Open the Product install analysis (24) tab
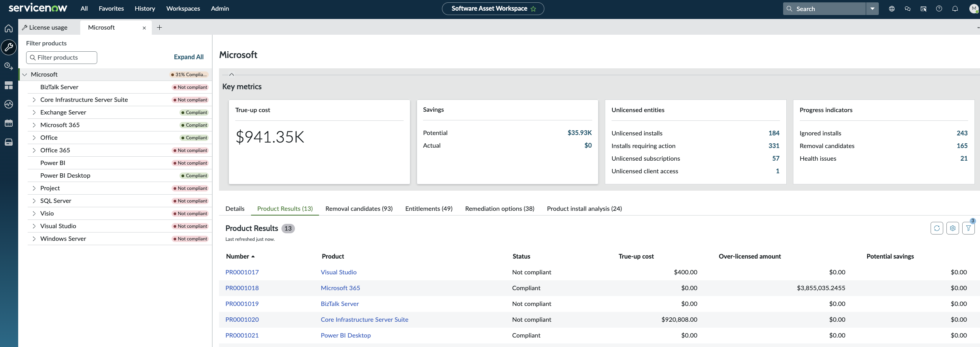The image size is (980, 347). click(x=584, y=208)
